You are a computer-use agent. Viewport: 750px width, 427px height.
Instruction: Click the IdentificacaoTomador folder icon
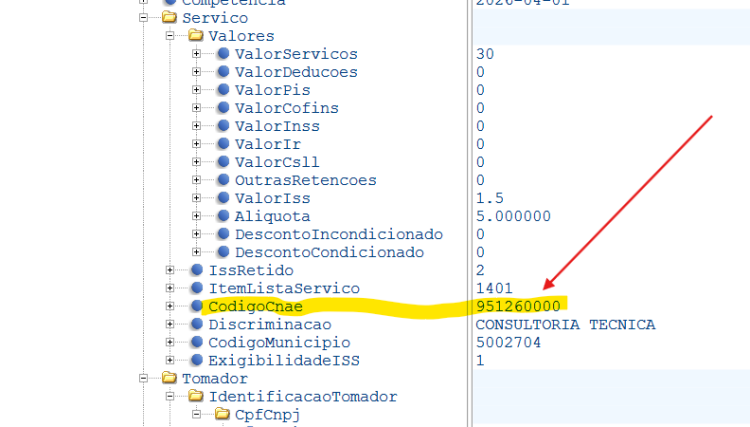tap(196, 395)
